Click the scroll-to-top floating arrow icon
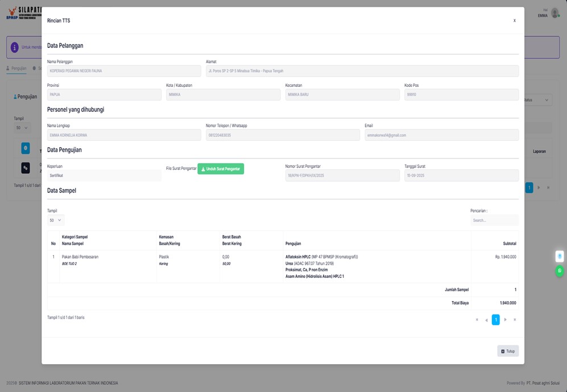567x392 pixels. coord(559,256)
